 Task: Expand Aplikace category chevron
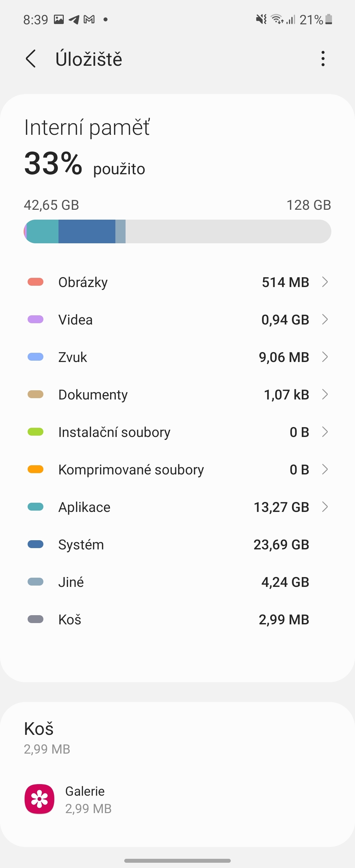[x=325, y=507]
